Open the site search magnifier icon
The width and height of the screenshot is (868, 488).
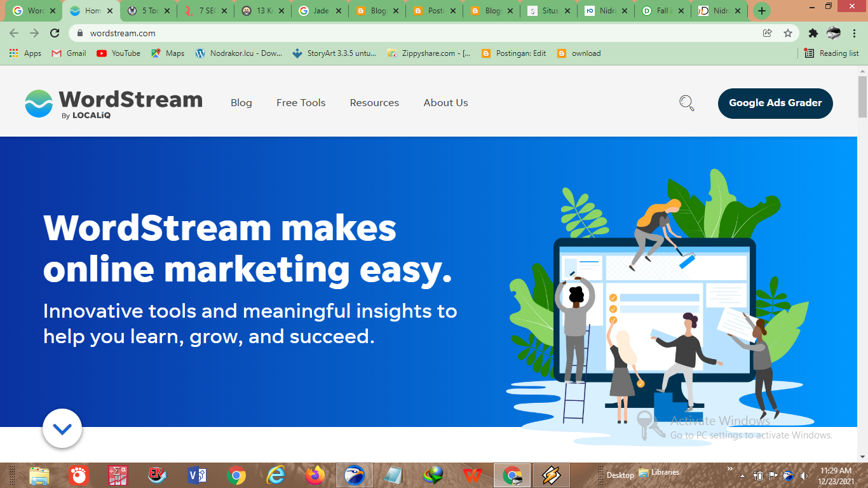tap(687, 103)
